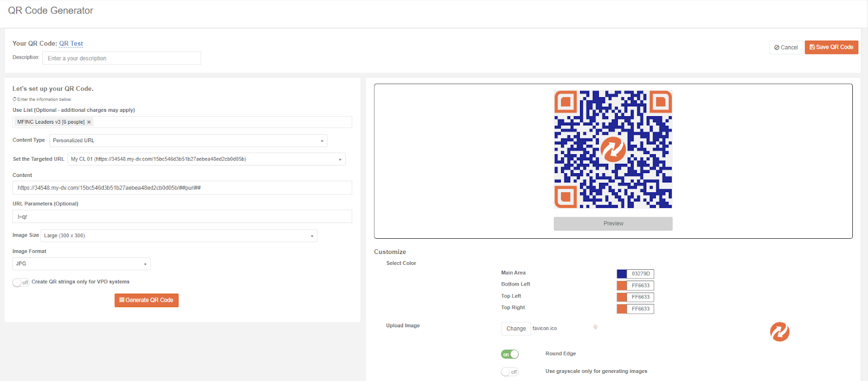Click the QR Code Generator heading

tap(50, 10)
